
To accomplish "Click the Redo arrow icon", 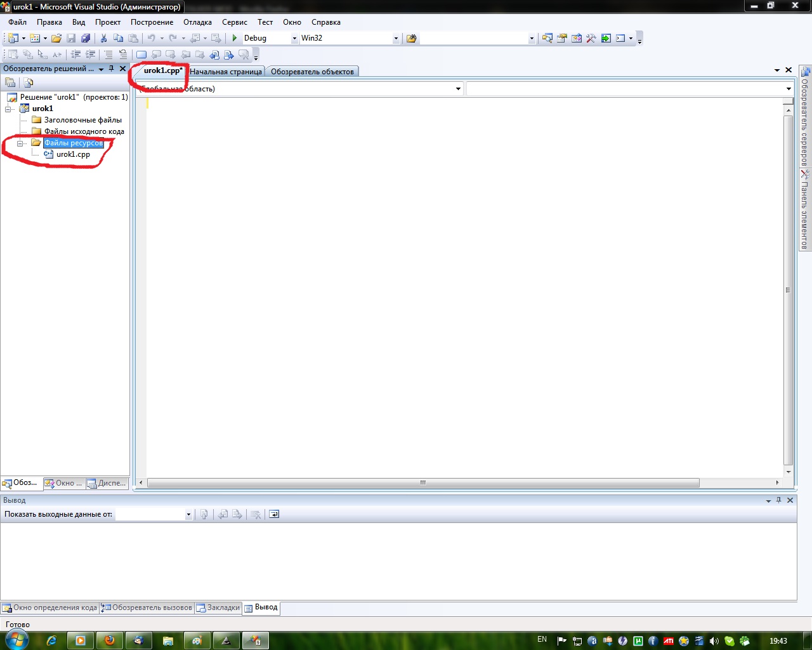I will [173, 38].
